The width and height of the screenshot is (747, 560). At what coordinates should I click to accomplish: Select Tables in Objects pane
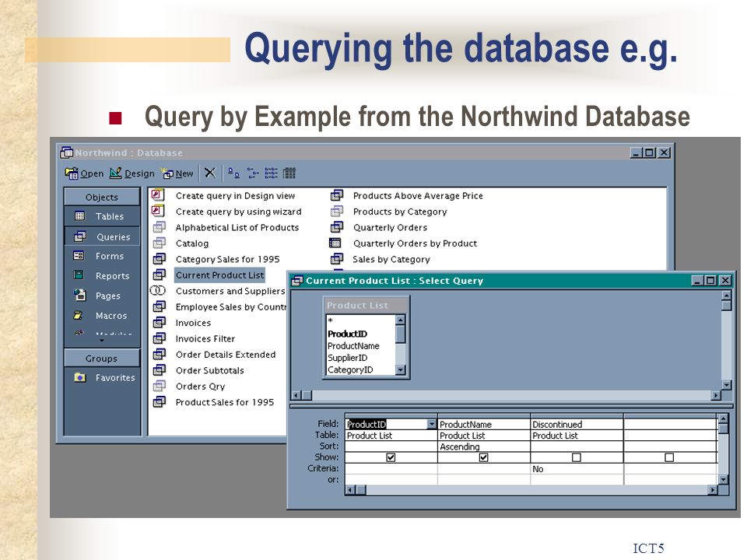tap(102, 216)
